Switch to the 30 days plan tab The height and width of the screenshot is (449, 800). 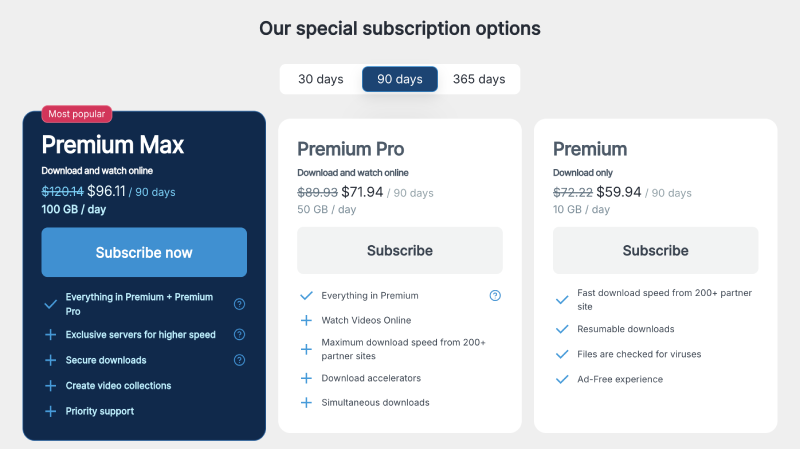coord(320,79)
